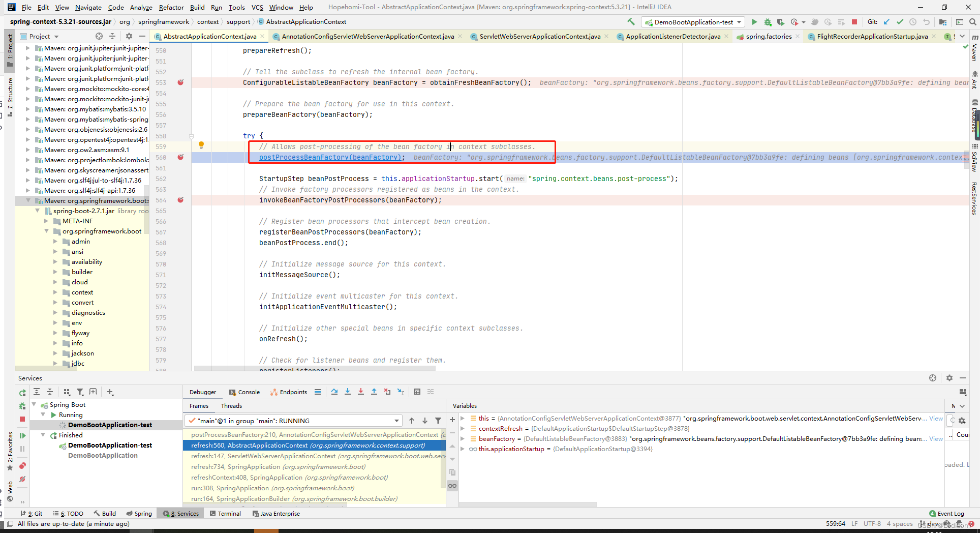Click the Git update project arrow

coord(886,22)
